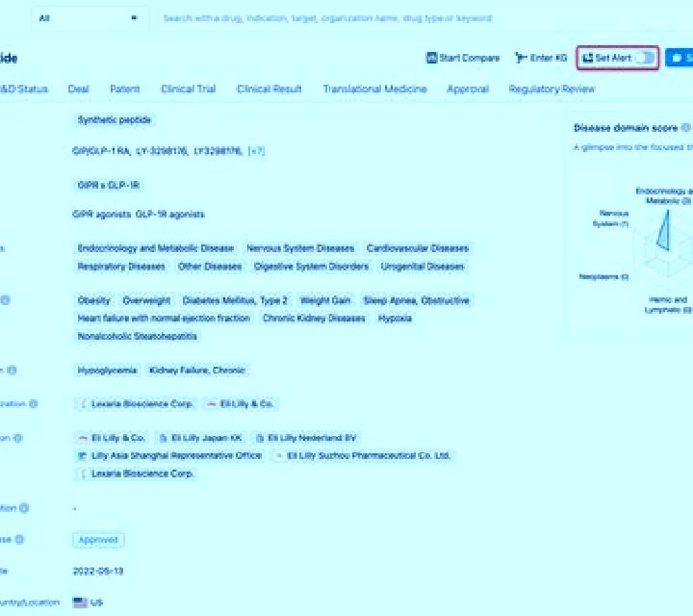Expand the [+7] synonyms link
Screen dimensions: 693x616
click(x=256, y=151)
